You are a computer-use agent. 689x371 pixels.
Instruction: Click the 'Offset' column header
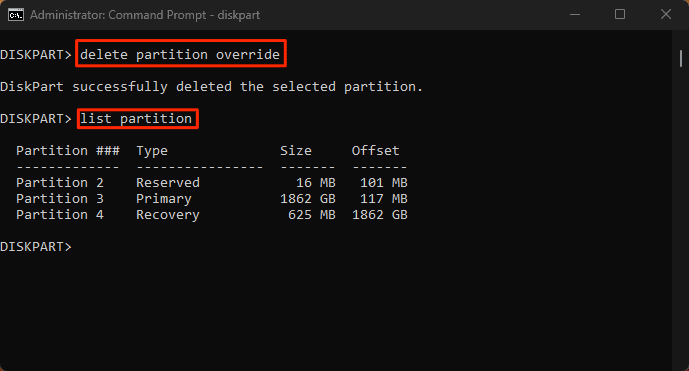point(375,151)
